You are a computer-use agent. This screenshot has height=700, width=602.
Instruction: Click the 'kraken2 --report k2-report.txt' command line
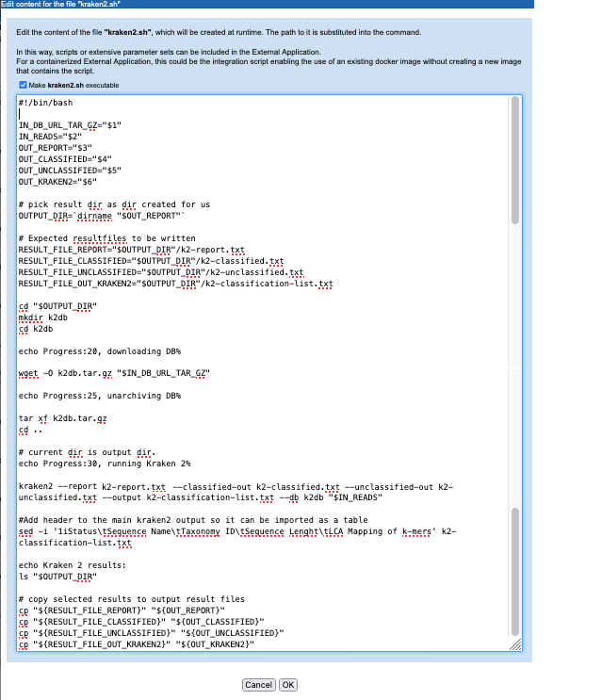(x=236, y=492)
